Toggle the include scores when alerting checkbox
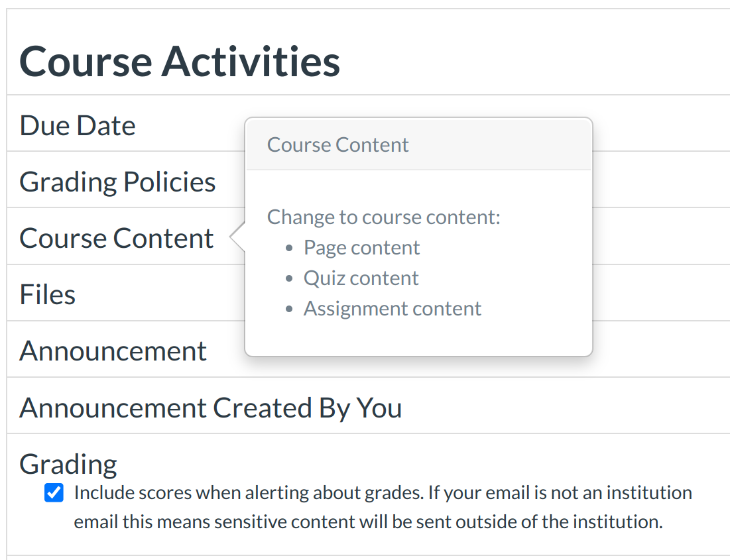The image size is (730, 560). point(54,494)
